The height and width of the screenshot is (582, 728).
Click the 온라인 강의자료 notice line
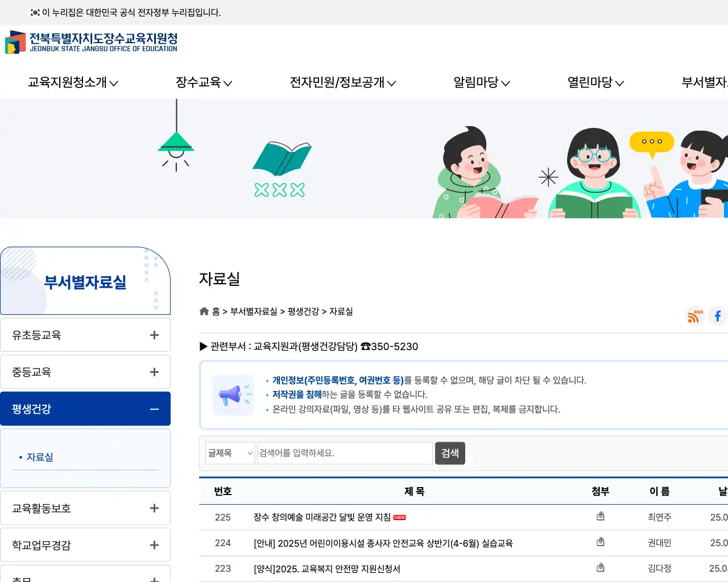point(416,409)
